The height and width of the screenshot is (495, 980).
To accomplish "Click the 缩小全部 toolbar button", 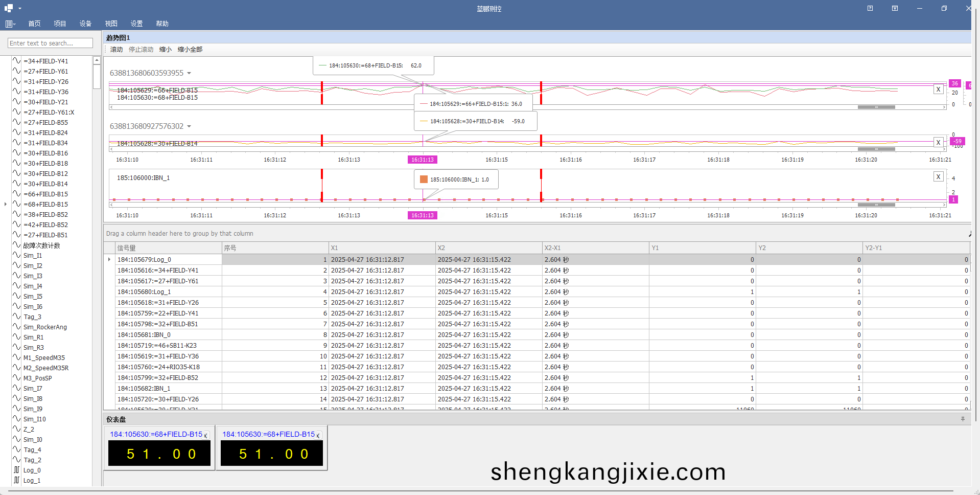I will [190, 50].
